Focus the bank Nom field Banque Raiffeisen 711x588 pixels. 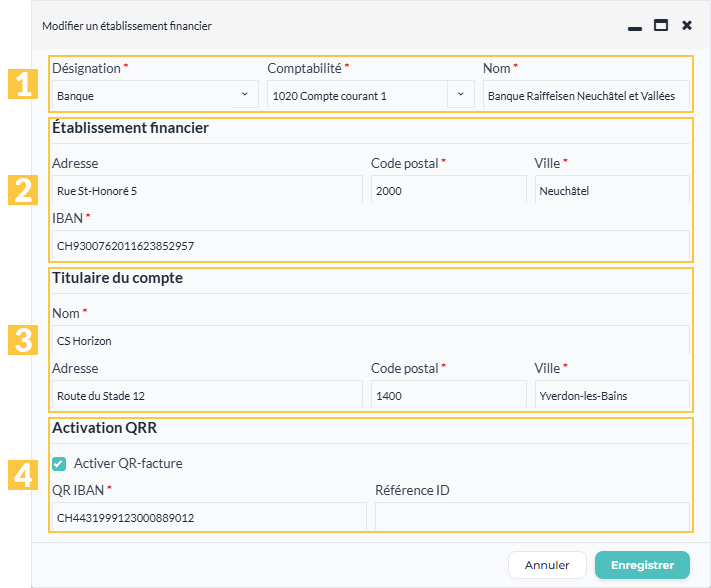(586, 94)
